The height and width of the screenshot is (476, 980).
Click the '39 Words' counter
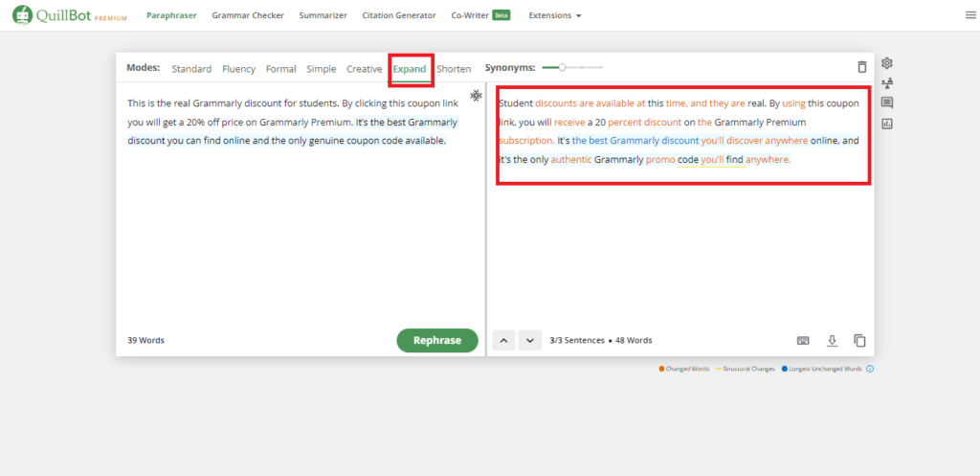point(145,341)
